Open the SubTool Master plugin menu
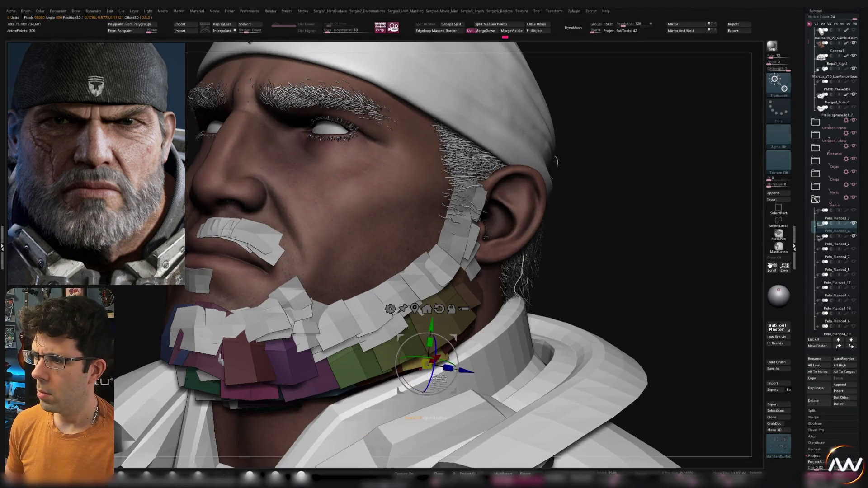 click(x=777, y=327)
